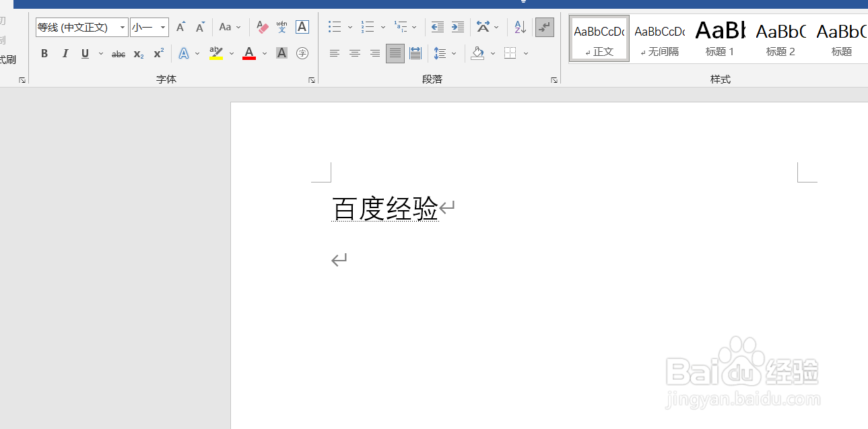Expand numbering library dropdown arrow
The height and width of the screenshot is (429, 868).
click(x=383, y=27)
